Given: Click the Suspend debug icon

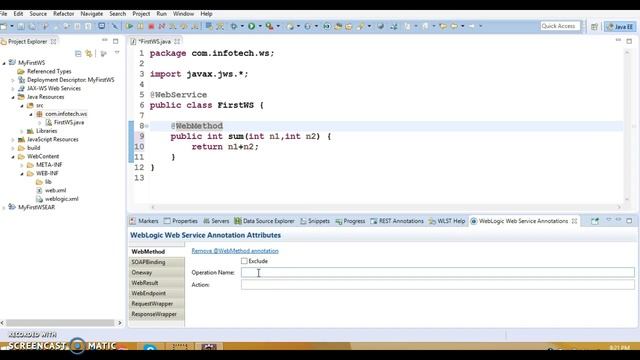Looking at the screenshot, I should click(140, 26).
